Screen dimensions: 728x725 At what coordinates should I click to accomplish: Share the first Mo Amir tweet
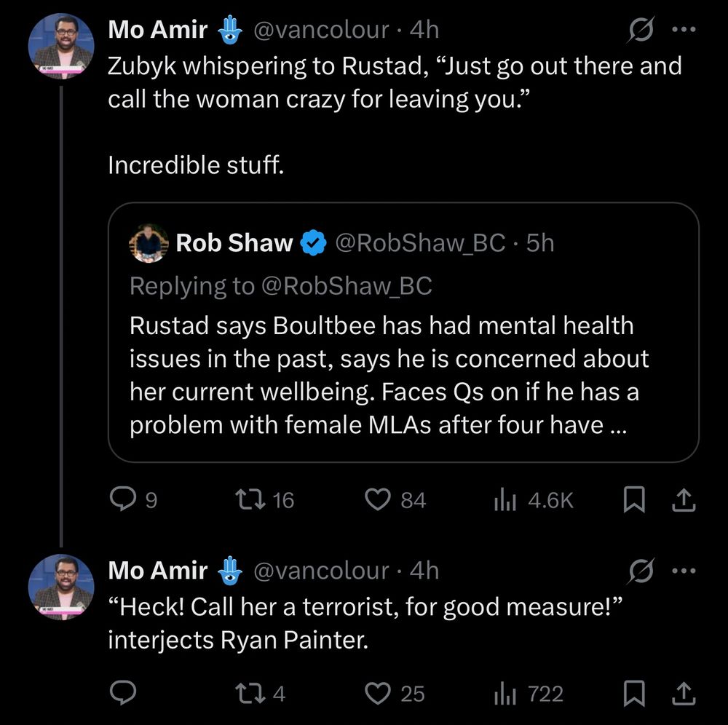pos(684,499)
